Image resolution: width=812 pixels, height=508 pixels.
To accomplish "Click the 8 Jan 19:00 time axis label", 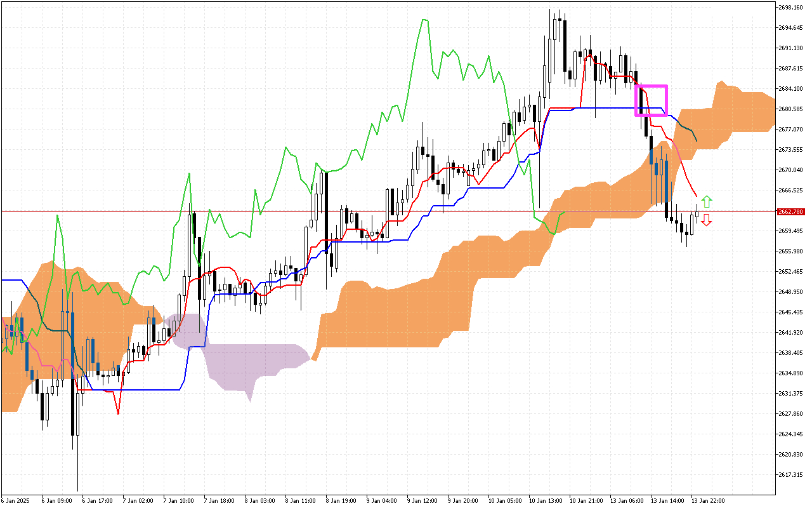I will coord(340,501).
